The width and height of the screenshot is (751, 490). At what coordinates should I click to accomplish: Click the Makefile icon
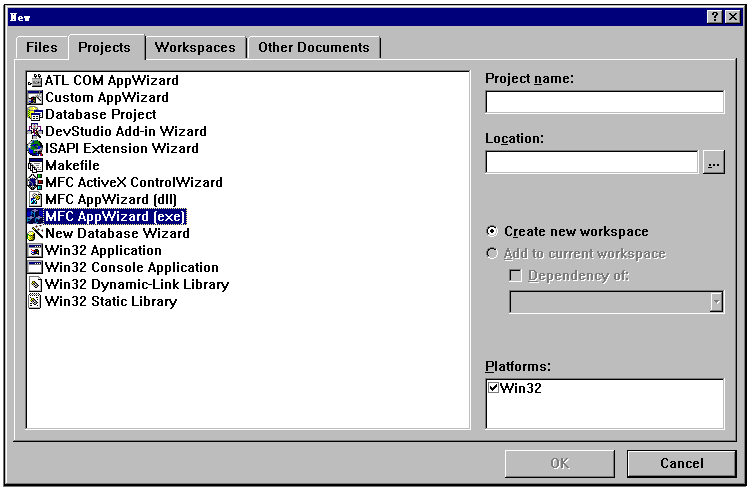(35, 165)
